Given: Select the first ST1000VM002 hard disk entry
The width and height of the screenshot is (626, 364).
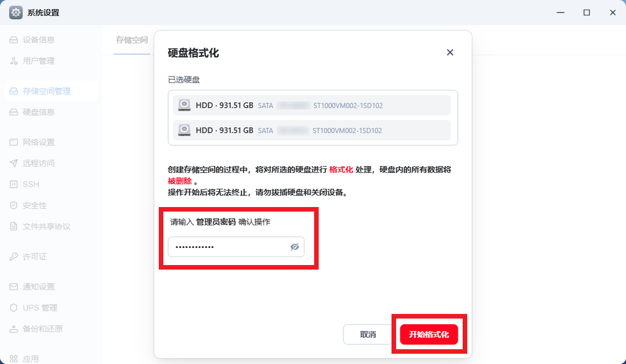Looking at the screenshot, I should tap(313, 104).
